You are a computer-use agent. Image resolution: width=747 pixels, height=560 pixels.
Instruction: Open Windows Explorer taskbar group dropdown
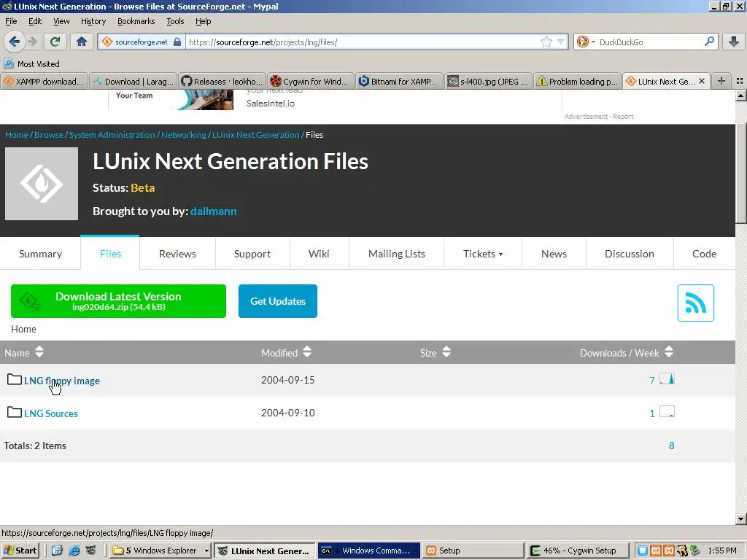coord(206,551)
